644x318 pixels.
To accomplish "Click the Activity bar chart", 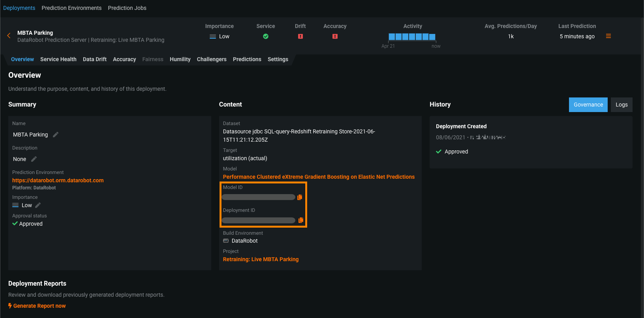I will coord(412,37).
